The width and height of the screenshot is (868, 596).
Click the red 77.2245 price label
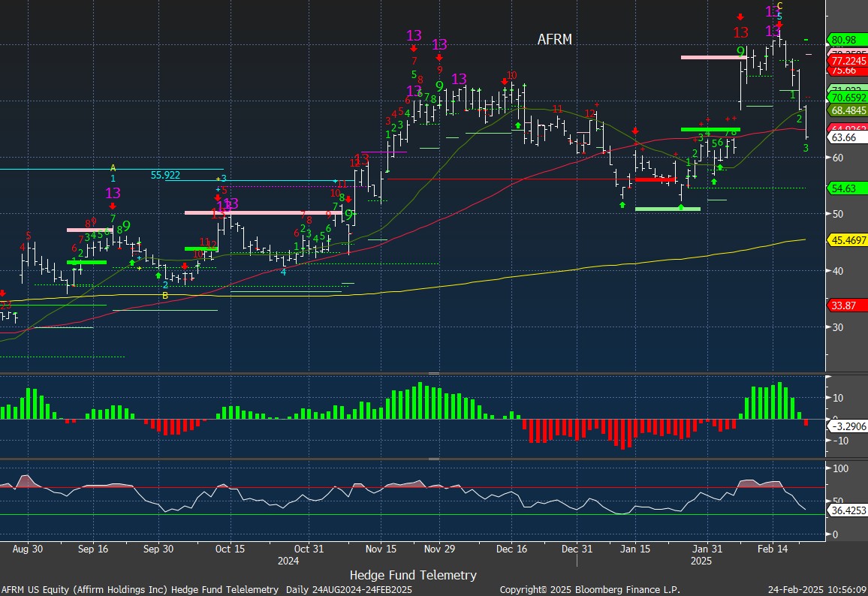[848, 61]
